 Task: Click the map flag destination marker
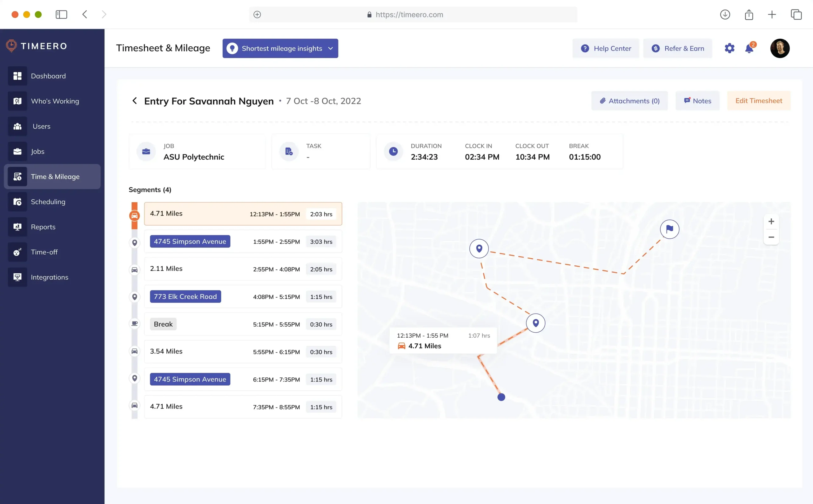click(669, 229)
